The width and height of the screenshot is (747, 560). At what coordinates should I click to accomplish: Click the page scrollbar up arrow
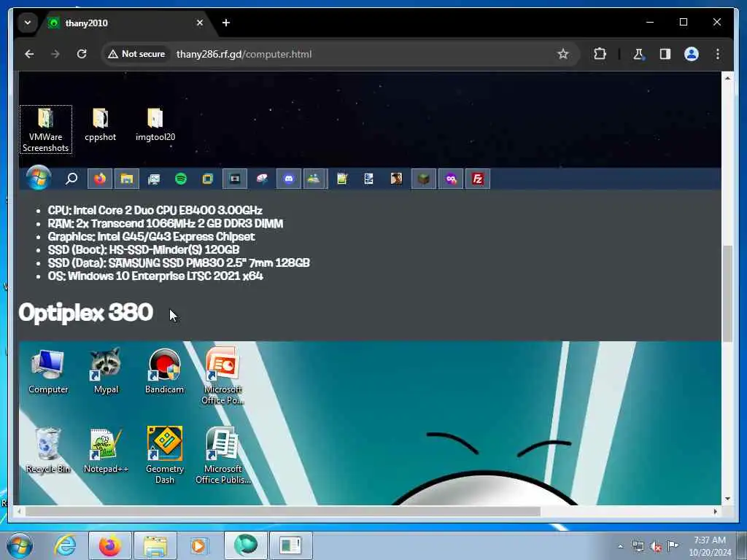coord(727,77)
